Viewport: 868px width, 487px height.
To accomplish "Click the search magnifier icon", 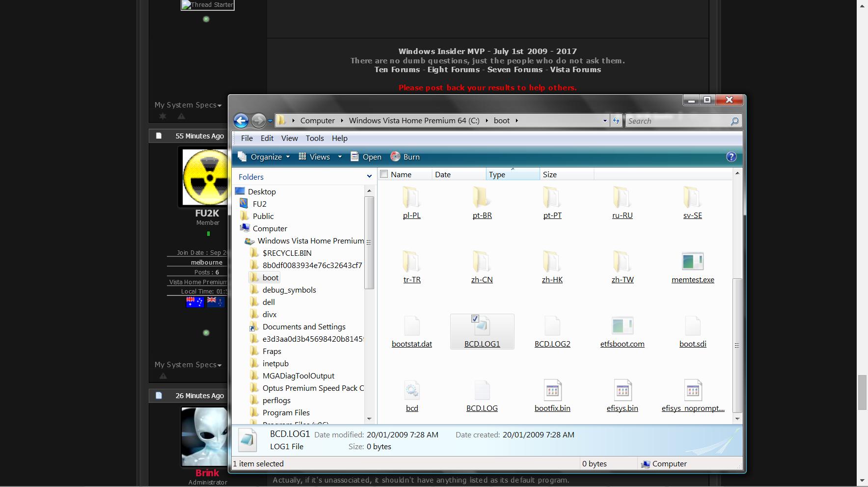I will (734, 121).
